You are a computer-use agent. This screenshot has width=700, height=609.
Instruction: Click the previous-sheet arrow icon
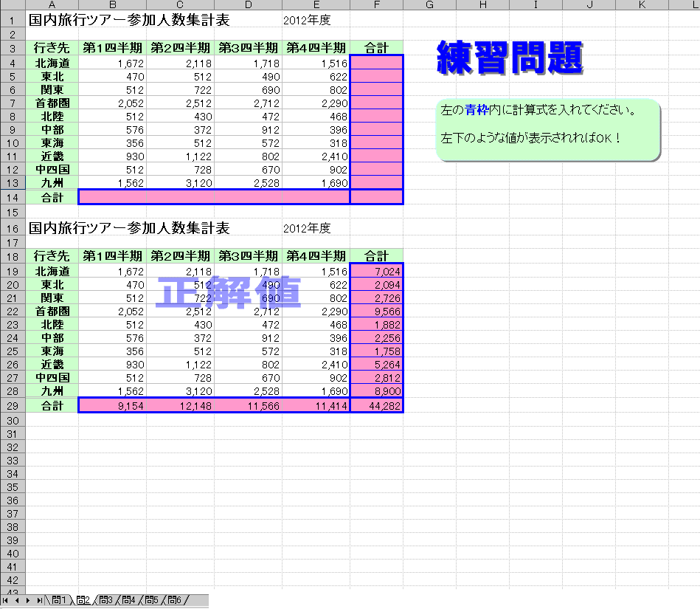[17, 600]
